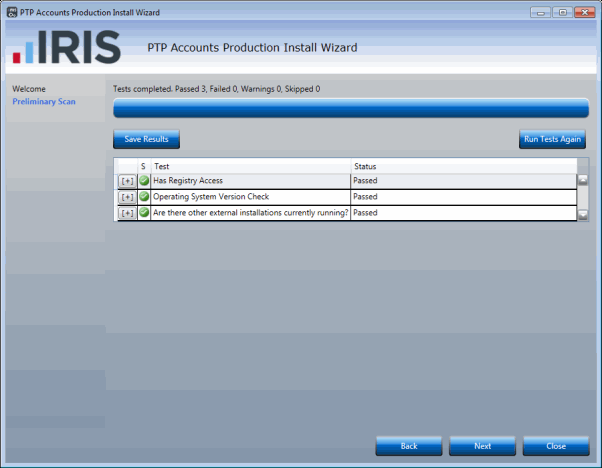This screenshot has height=468, width=602.
Task: Go Back to the previous wizard page
Action: [x=409, y=446]
